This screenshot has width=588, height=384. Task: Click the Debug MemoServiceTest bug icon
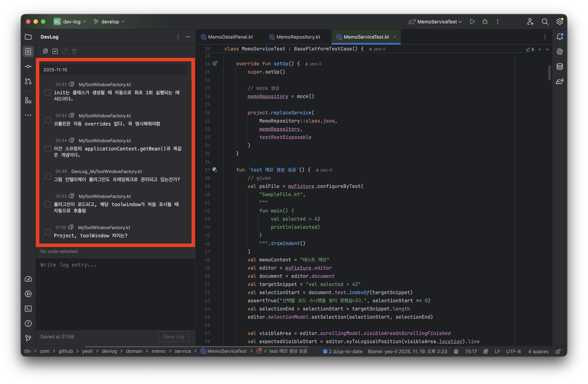pos(485,22)
